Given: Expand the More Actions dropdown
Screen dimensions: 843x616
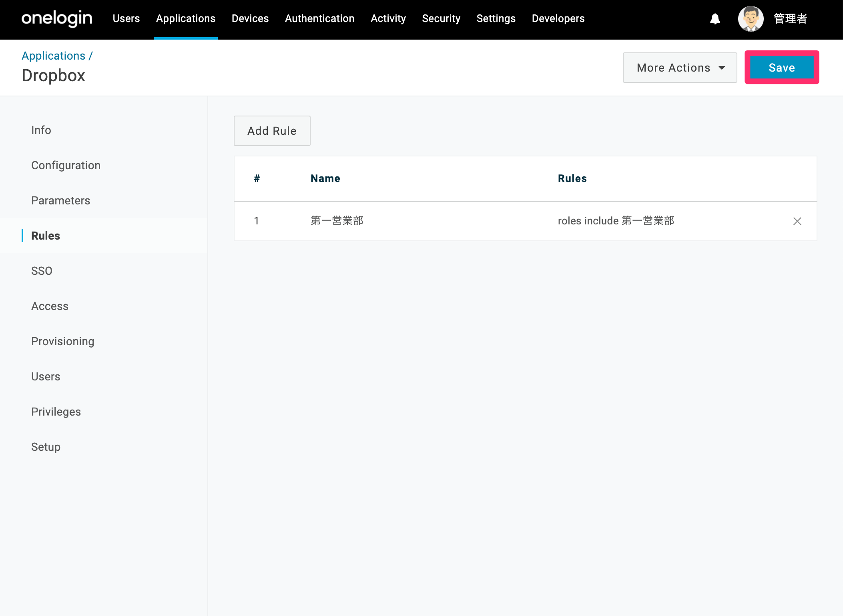Looking at the screenshot, I should click(680, 68).
